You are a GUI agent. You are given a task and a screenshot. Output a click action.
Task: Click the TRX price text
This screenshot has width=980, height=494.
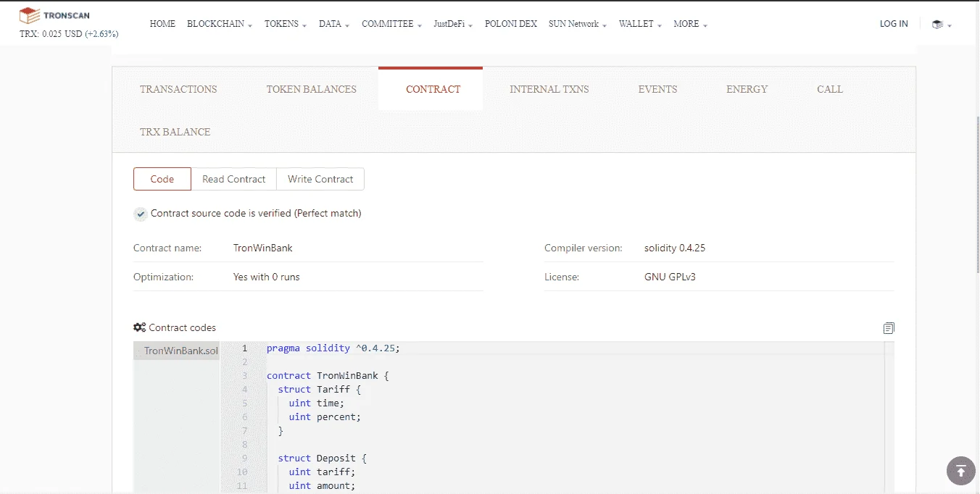69,34
